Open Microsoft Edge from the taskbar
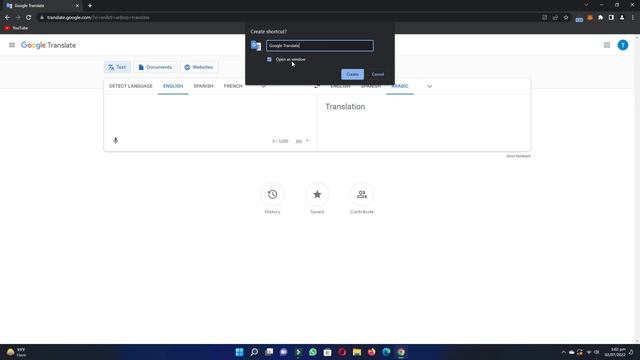The height and width of the screenshot is (360, 640). click(386, 352)
